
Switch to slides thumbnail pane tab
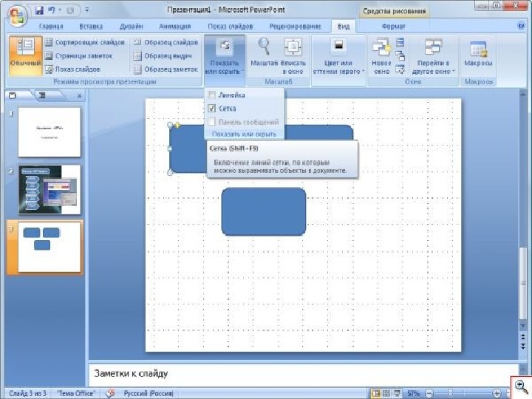coord(13,95)
